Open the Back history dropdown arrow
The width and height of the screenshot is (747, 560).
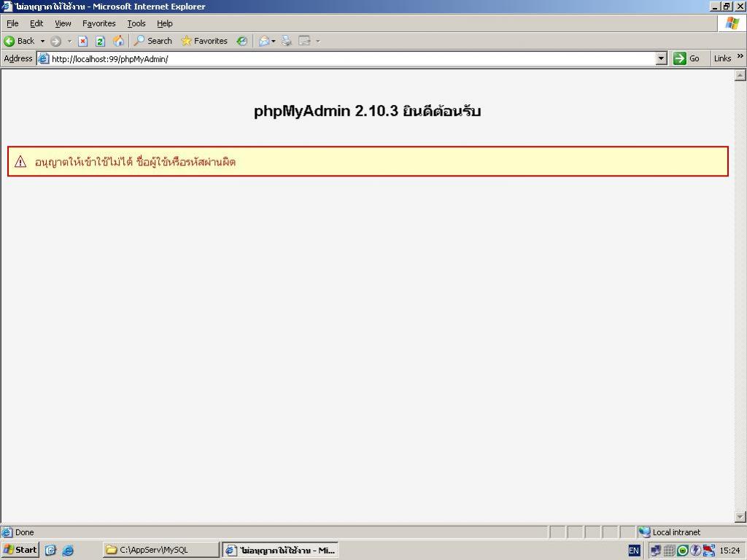pyautogui.click(x=42, y=41)
